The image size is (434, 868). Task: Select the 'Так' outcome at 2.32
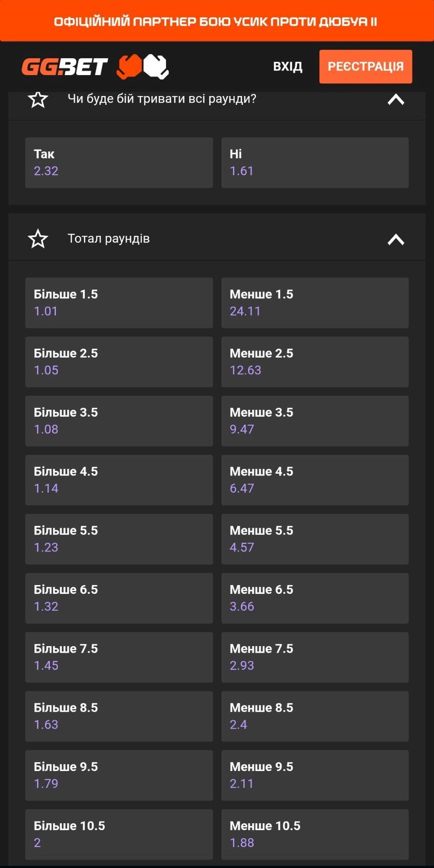pyautogui.click(x=119, y=163)
